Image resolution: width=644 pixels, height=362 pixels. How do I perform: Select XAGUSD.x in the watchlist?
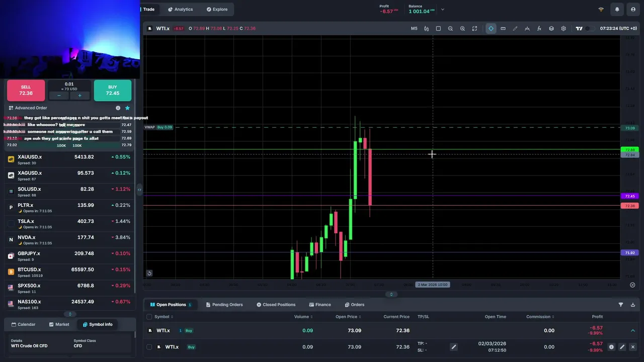click(x=69, y=175)
